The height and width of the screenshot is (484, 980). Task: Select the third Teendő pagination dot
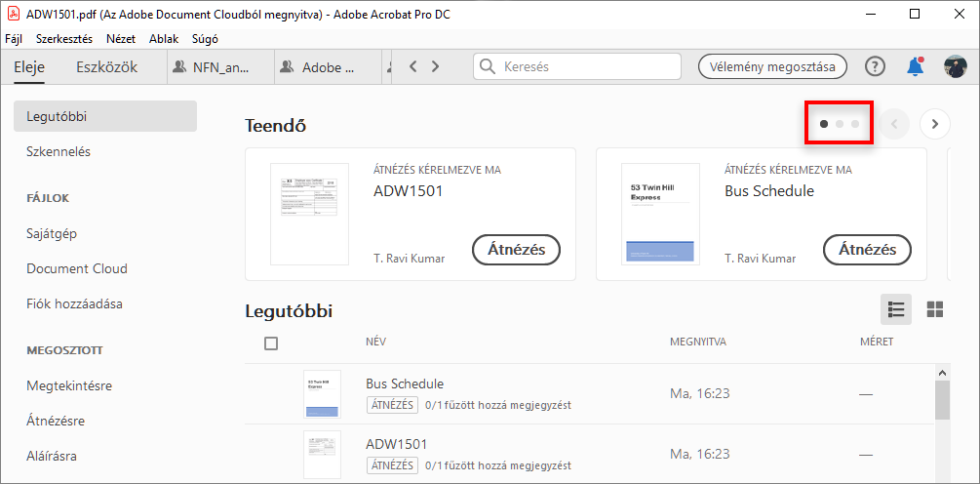855,124
